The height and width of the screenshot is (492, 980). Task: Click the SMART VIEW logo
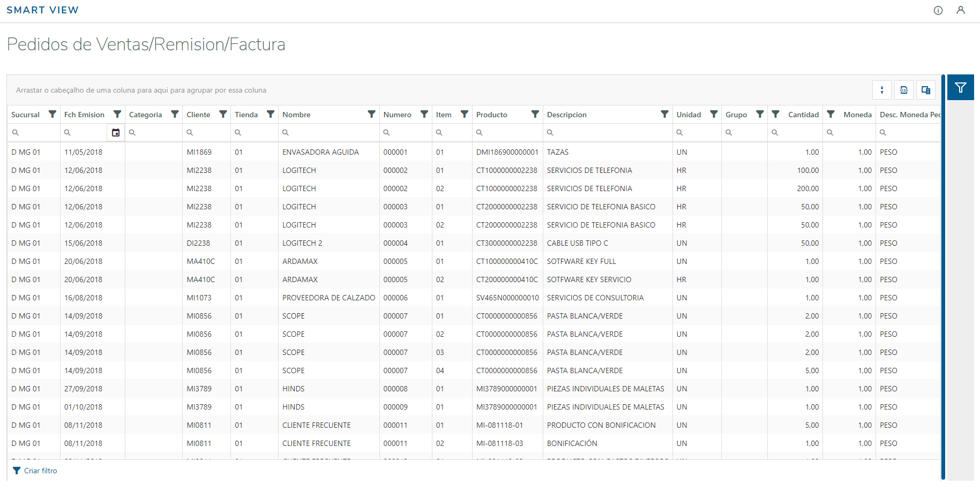click(42, 10)
